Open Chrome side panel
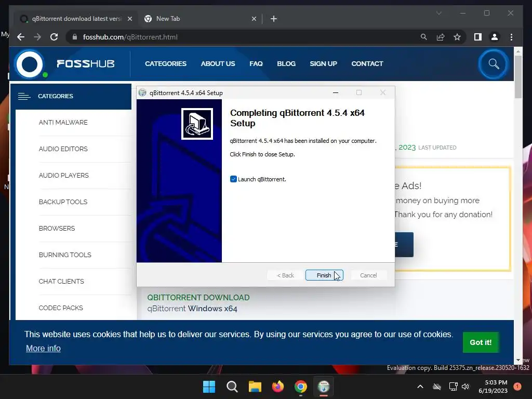 tap(478, 37)
